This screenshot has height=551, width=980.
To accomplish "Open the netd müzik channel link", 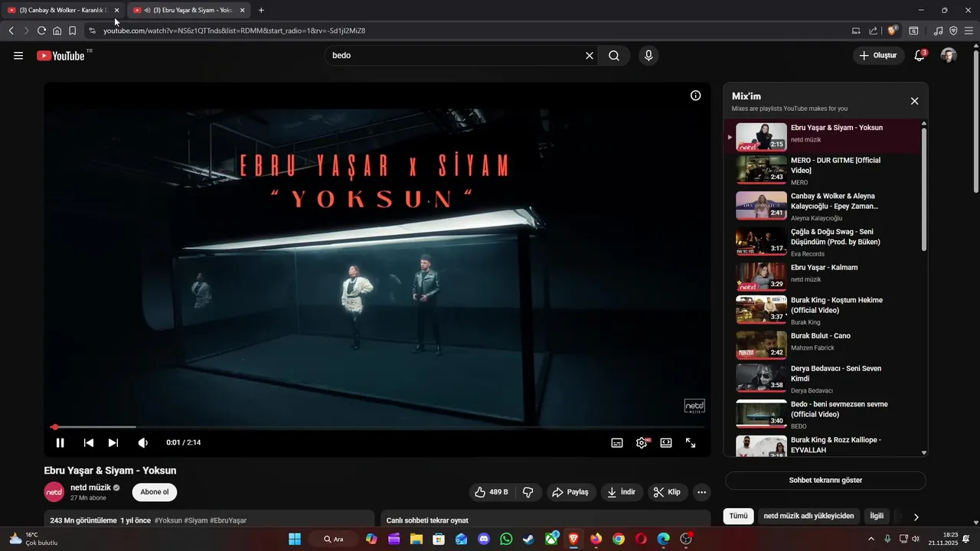I will tap(90, 487).
